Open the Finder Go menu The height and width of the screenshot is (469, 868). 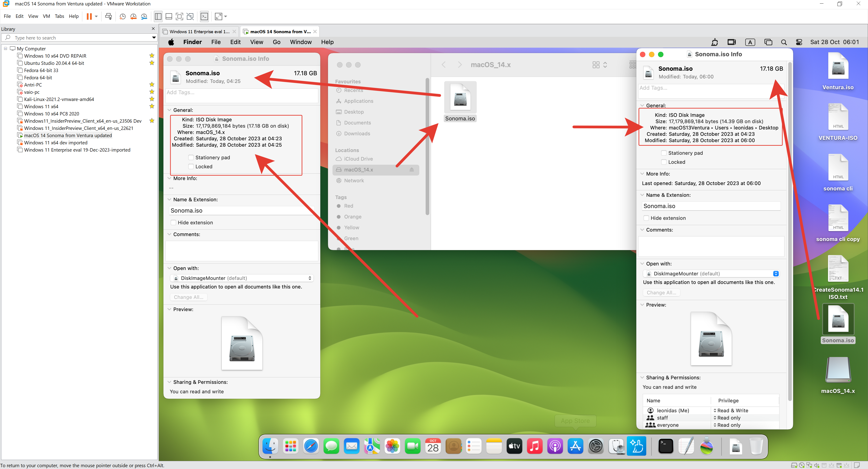tap(276, 42)
